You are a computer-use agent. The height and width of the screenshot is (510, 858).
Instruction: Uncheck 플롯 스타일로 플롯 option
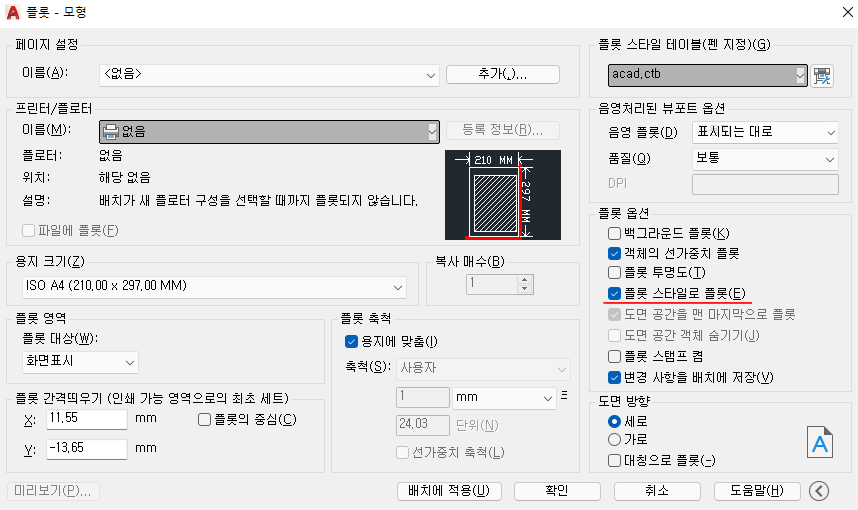pyautogui.click(x=614, y=293)
